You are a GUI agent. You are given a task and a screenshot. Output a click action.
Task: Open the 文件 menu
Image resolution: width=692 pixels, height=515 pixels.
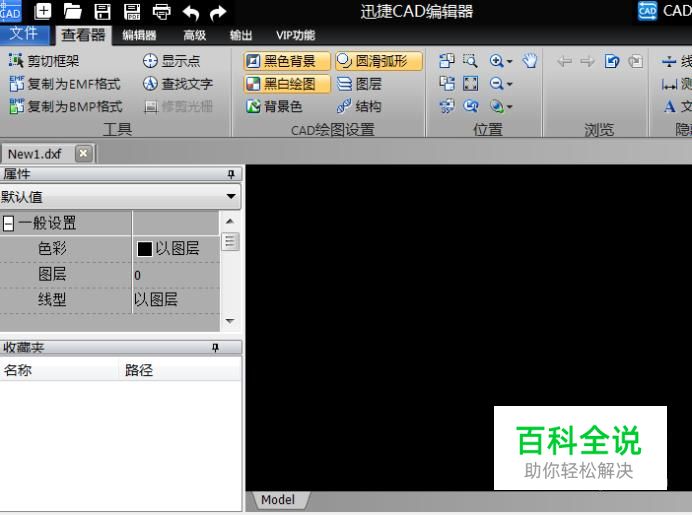coord(23,35)
